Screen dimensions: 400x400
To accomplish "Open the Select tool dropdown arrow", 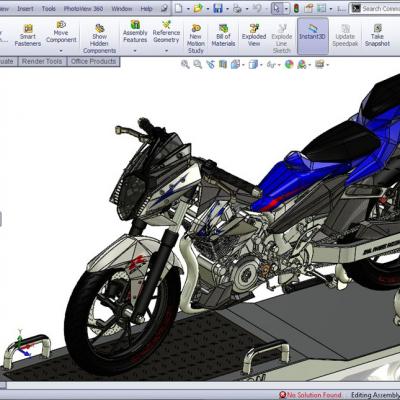I will (x=286, y=9).
